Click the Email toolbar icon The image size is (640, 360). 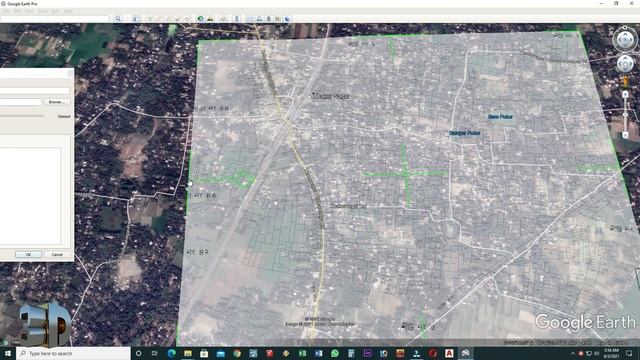250,19
